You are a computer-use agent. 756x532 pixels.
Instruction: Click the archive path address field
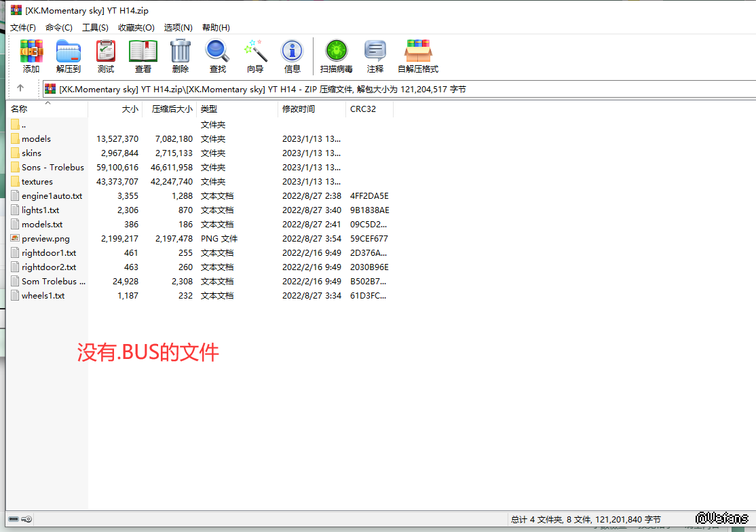point(399,89)
